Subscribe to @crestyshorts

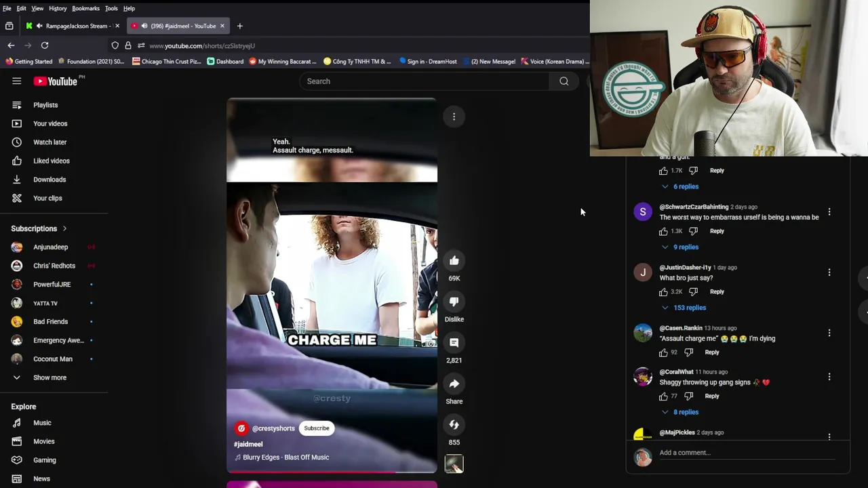pos(317,428)
